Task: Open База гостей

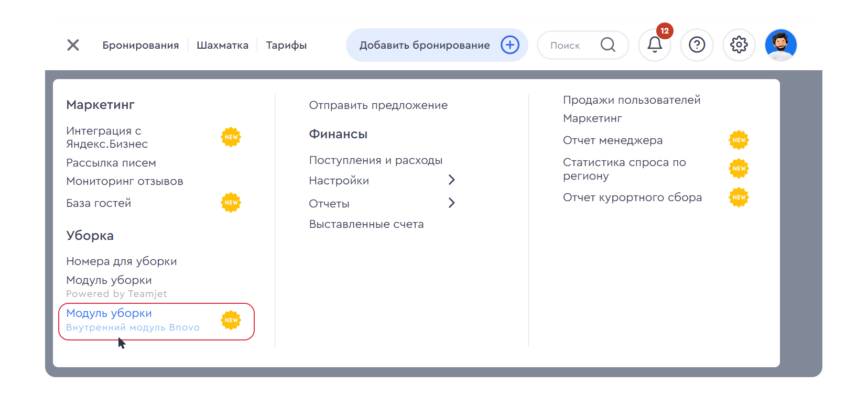Action: pyautogui.click(x=99, y=203)
